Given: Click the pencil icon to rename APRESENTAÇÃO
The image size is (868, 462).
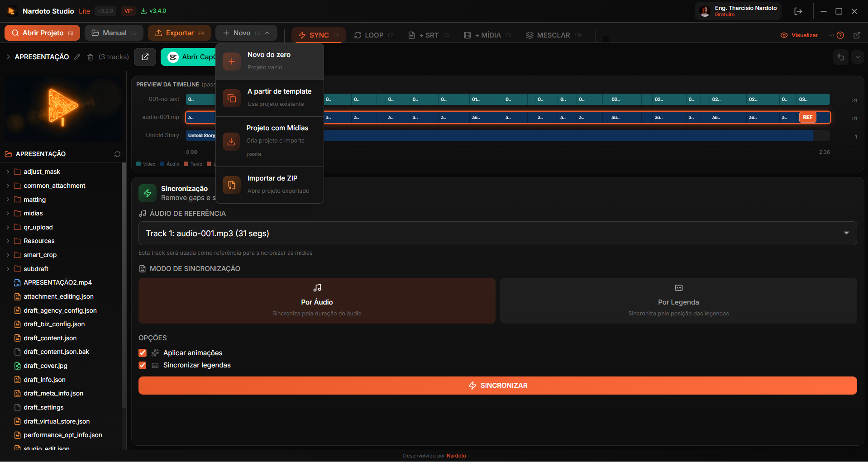Looking at the screenshot, I should (77, 57).
